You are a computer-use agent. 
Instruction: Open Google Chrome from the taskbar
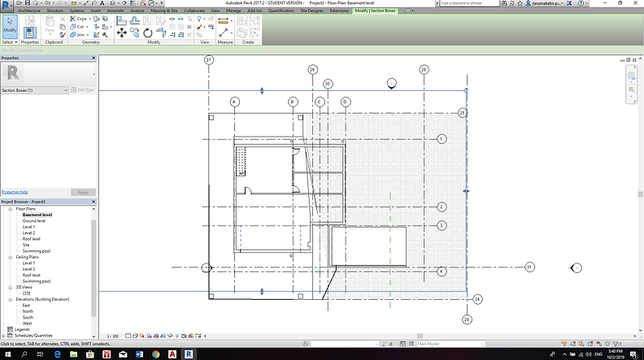pos(155,354)
